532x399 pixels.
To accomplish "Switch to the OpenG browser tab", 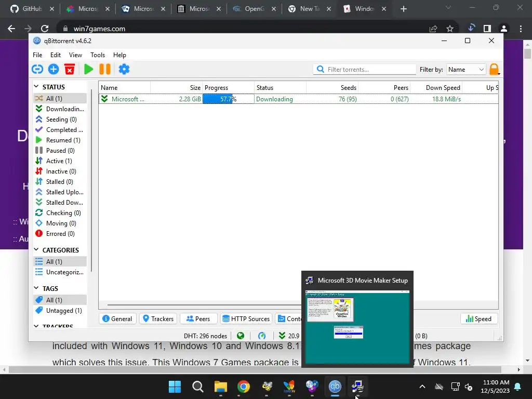I will 255,9.
